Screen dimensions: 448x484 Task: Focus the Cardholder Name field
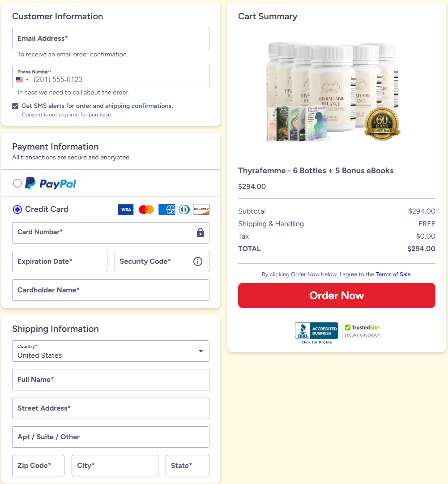[111, 290]
